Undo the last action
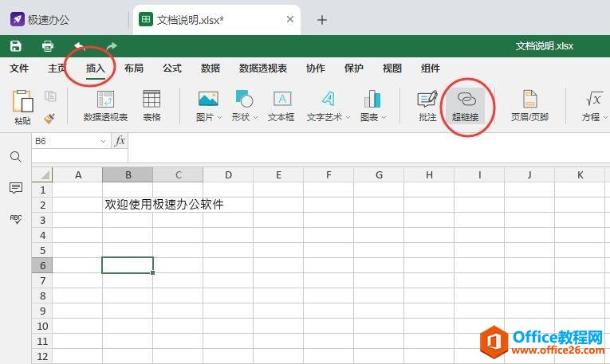Screen dimensions: 610x364 coord(80,46)
